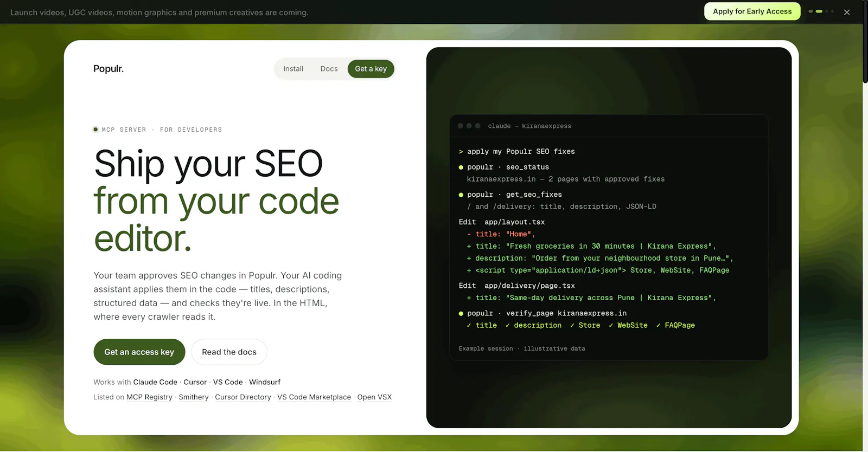The image size is (868, 452).
Task: Click the 'populr · seo_status' line
Action: (504, 167)
